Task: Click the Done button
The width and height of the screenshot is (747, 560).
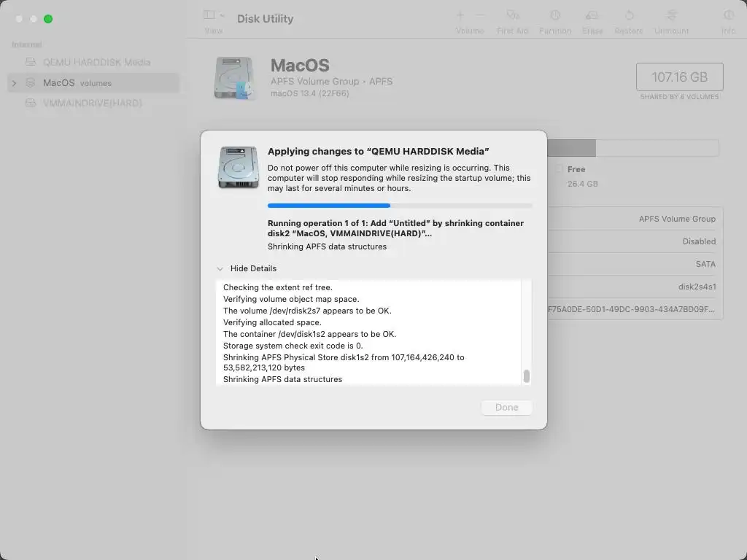Action: [506, 408]
